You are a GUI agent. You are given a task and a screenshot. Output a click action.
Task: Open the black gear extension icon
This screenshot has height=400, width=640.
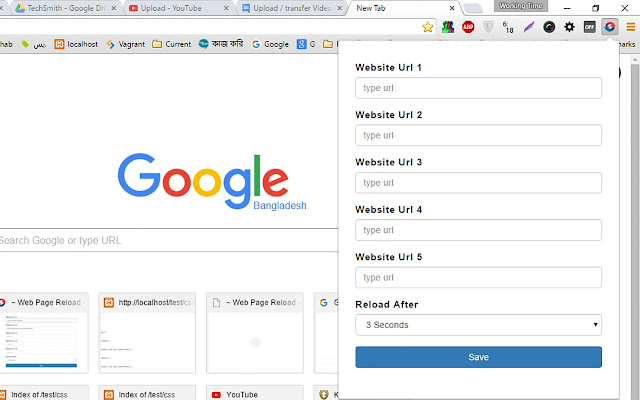569,27
